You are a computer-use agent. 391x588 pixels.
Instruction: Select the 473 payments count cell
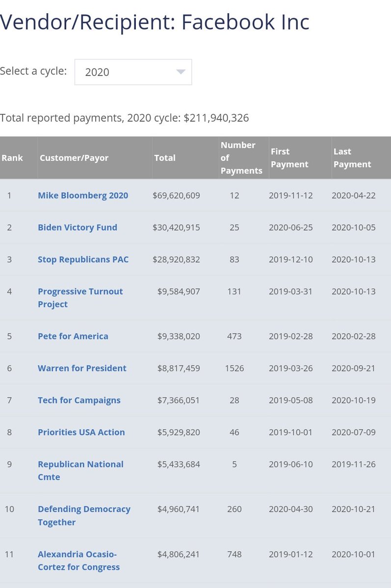(x=235, y=336)
